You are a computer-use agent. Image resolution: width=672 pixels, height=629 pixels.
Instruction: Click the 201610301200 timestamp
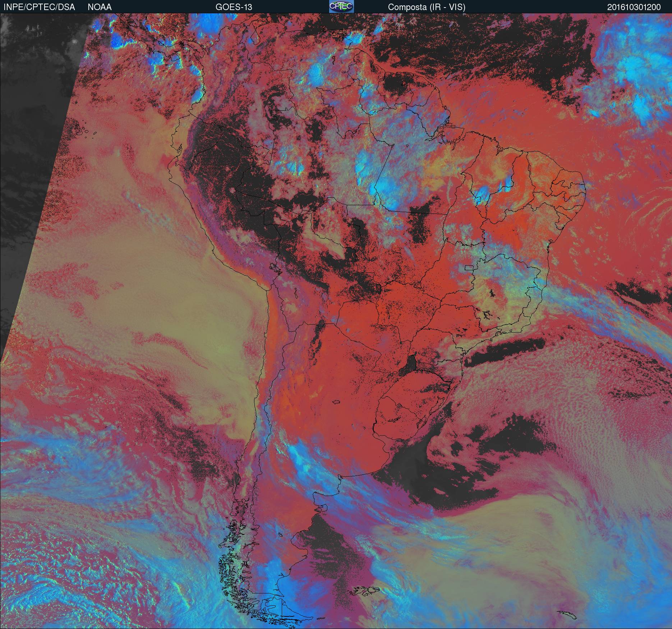634,7
